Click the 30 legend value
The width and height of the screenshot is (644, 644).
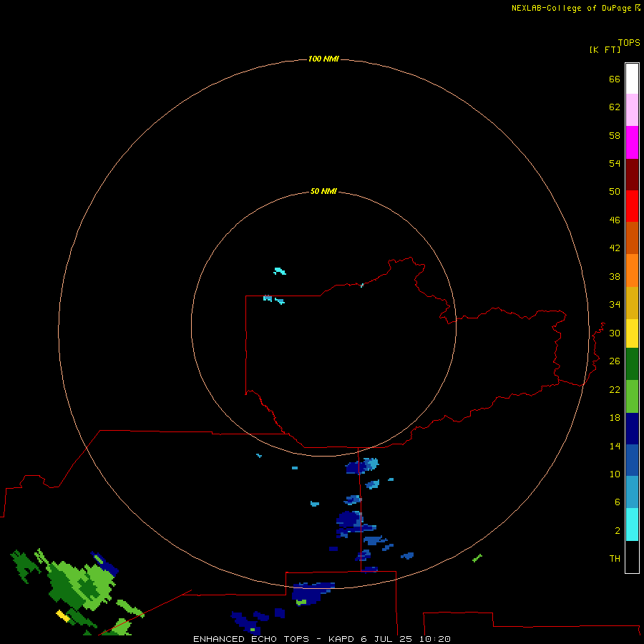(615, 333)
